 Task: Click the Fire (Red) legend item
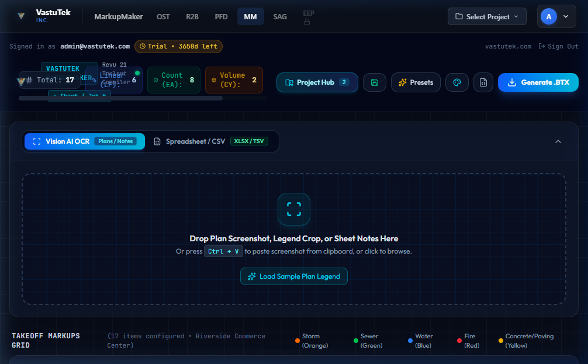pyautogui.click(x=468, y=341)
